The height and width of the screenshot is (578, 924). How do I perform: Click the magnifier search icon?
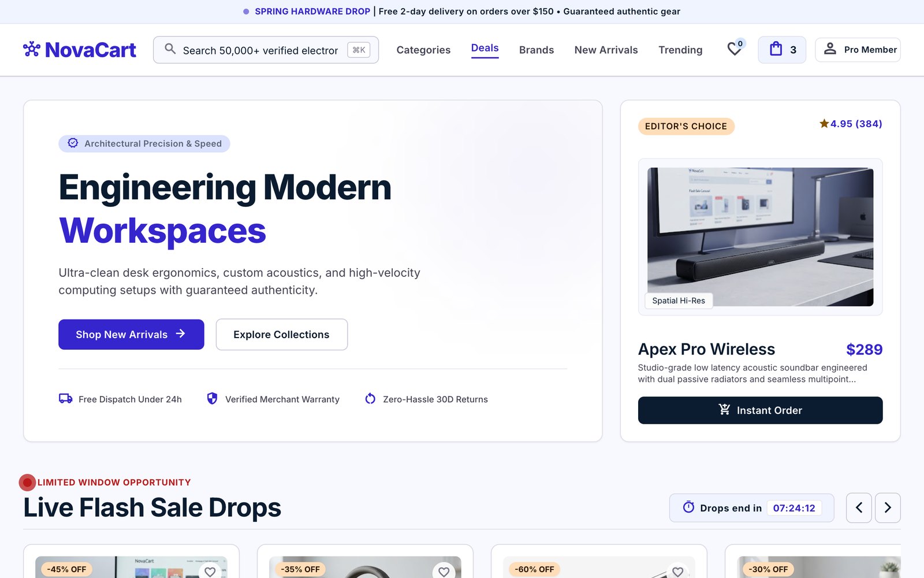click(170, 49)
